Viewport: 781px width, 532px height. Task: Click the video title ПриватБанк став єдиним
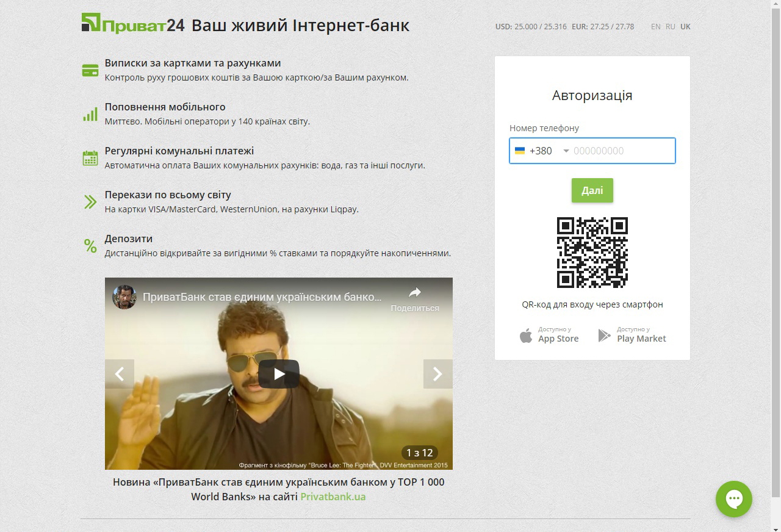tap(262, 297)
